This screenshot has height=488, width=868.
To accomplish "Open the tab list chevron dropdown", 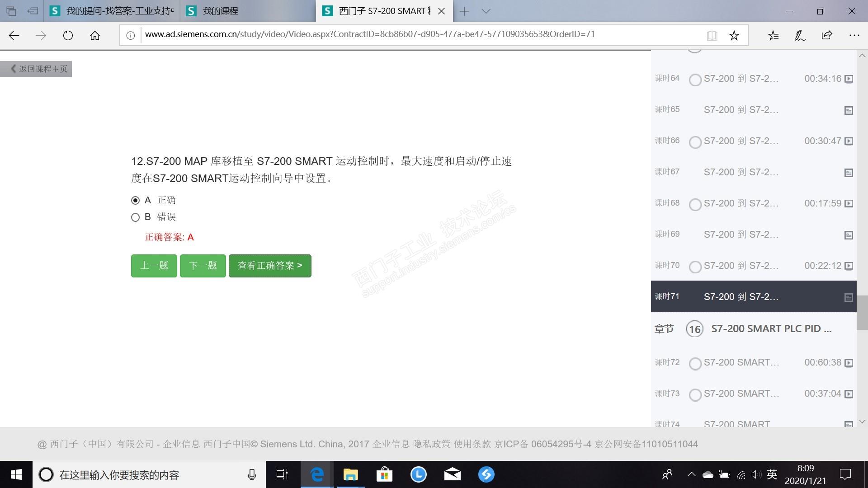I will click(x=486, y=11).
